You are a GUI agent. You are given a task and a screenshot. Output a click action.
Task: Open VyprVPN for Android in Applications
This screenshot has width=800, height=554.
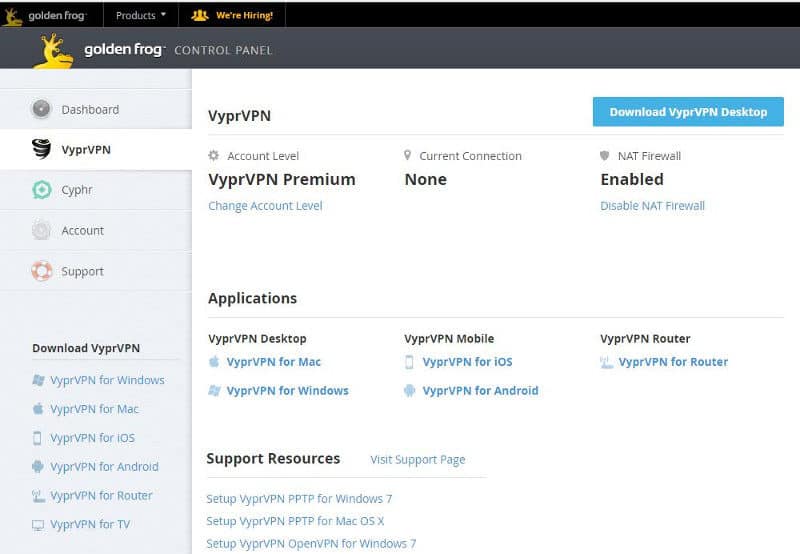coord(481,391)
